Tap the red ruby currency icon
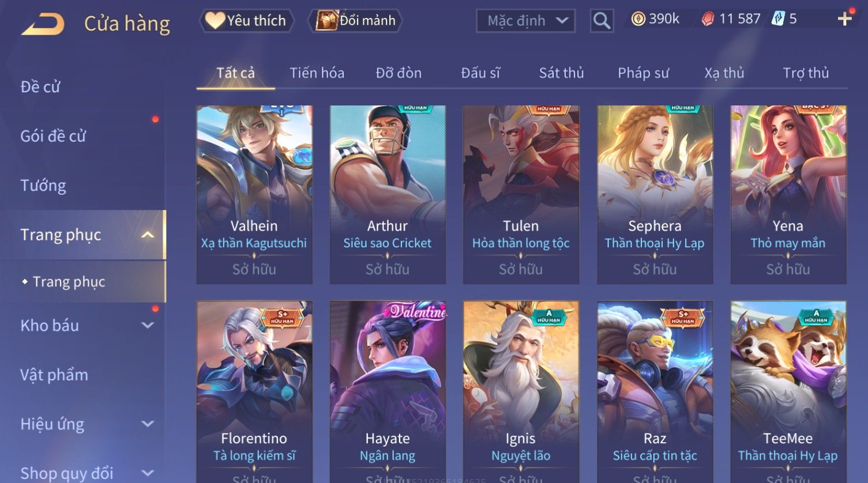The width and height of the screenshot is (868, 483). tap(708, 19)
